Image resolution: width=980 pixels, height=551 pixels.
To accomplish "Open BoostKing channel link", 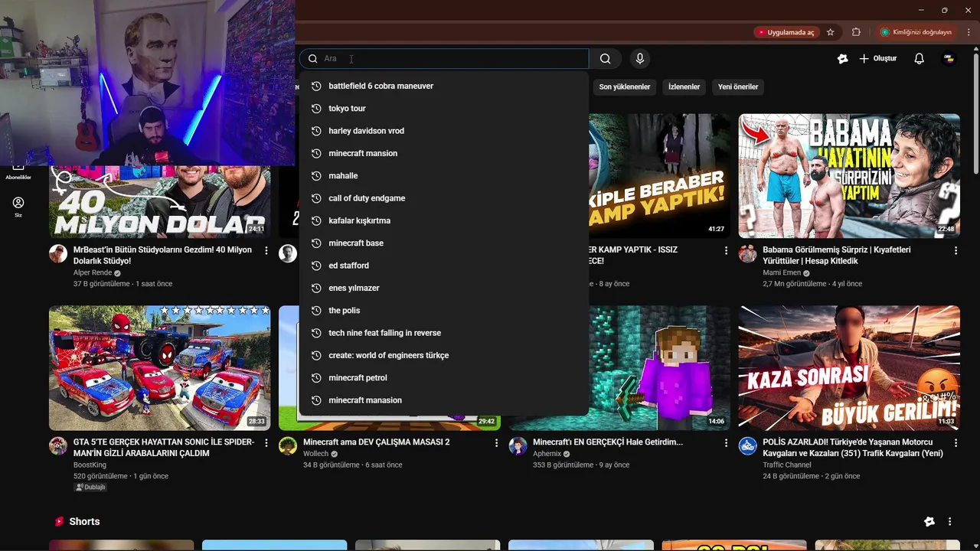I will [90, 465].
